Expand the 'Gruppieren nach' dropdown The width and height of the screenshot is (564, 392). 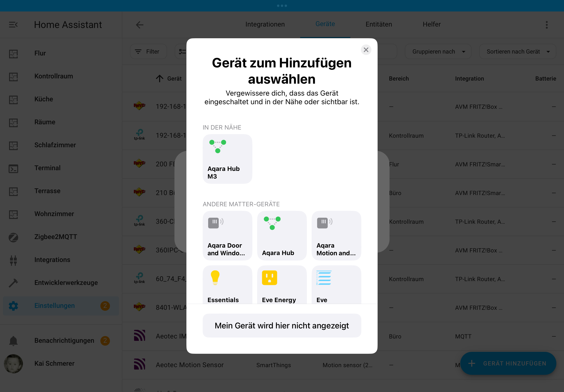click(x=438, y=52)
